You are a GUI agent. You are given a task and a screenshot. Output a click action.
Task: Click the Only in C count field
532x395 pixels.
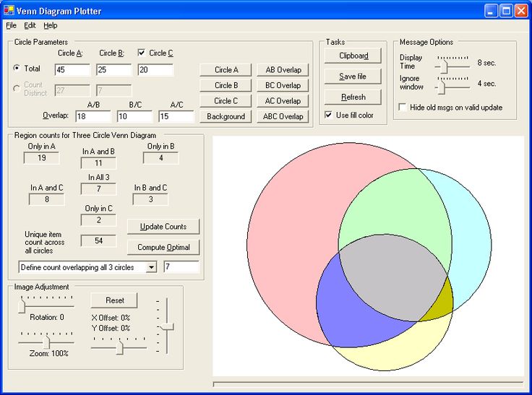98,220
